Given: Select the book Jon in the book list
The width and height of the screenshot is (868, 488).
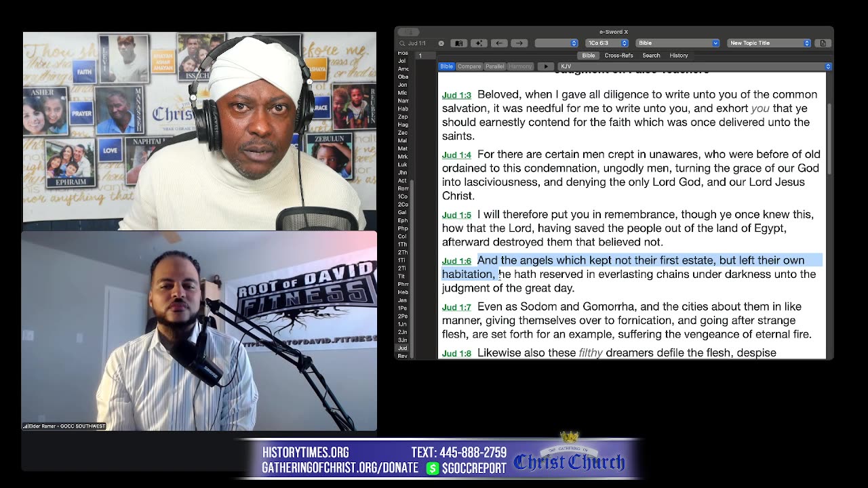Looking at the screenshot, I should pyautogui.click(x=403, y=85).
